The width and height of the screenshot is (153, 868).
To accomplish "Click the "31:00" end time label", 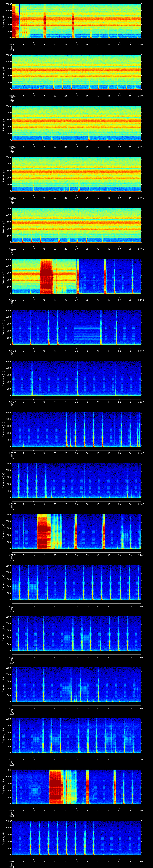I will pos(141,453).
